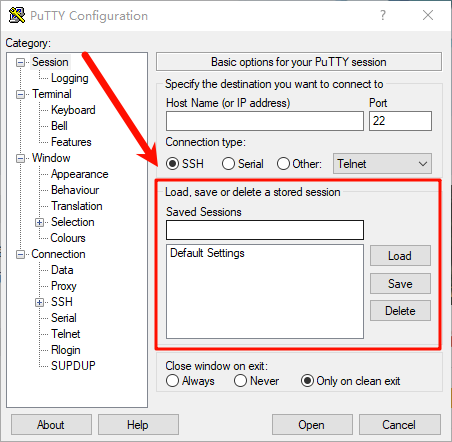Choose Never for close window on exit
The width and height of the screenshot is (452, 442).
[240, 381]
